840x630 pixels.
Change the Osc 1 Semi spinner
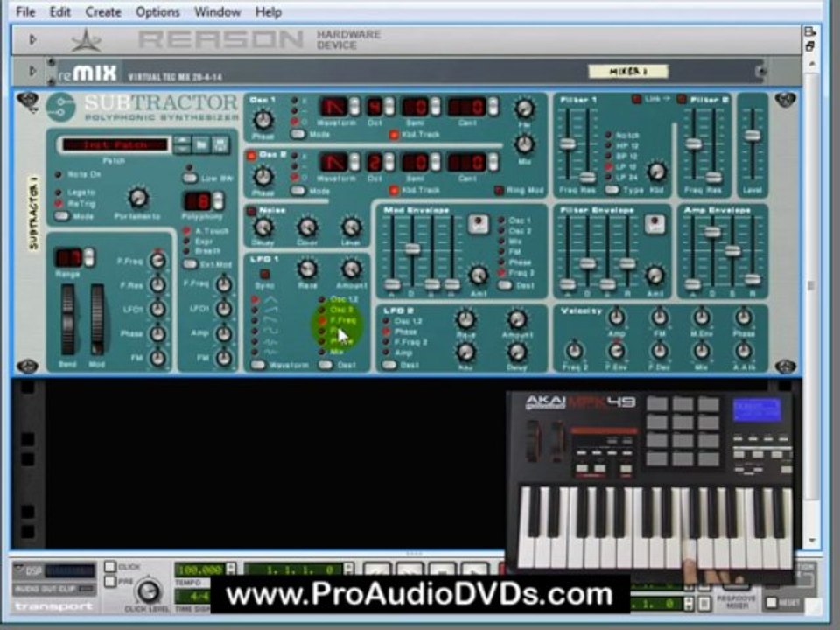click(436, 107)
